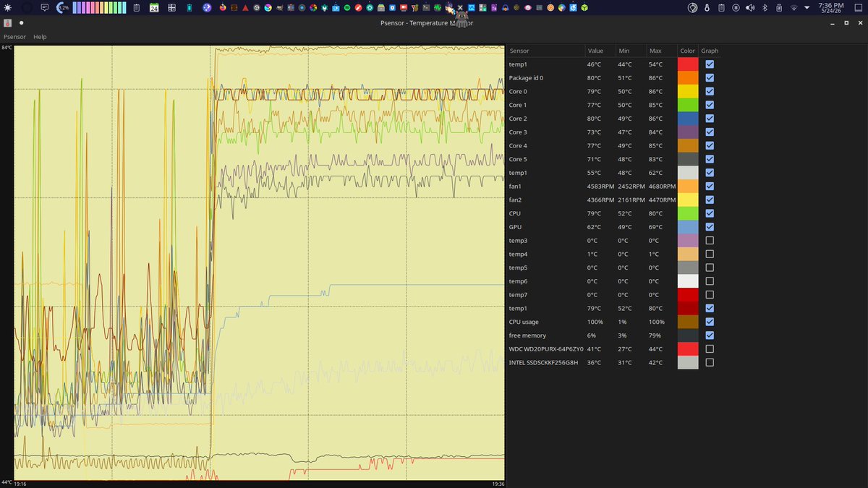This screenshot has width=868, height=488.
Task: Click the media pause tray icon
Action: [x=736, y=7]
